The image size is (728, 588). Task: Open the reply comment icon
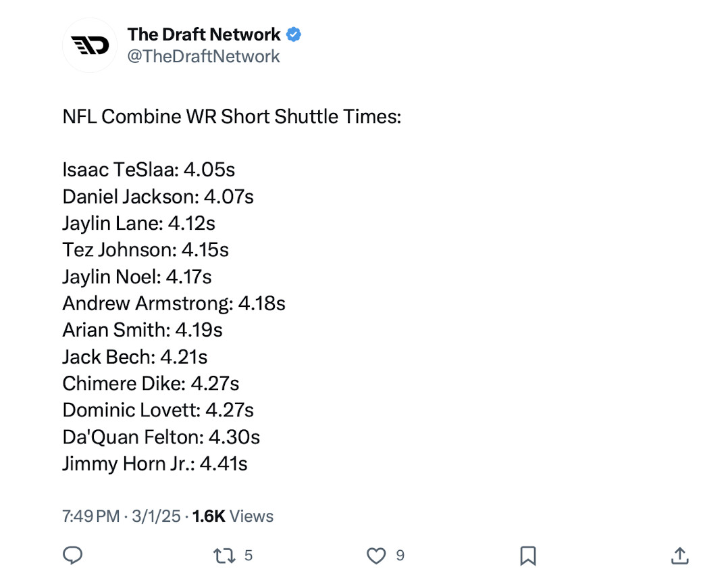(72, 556)
